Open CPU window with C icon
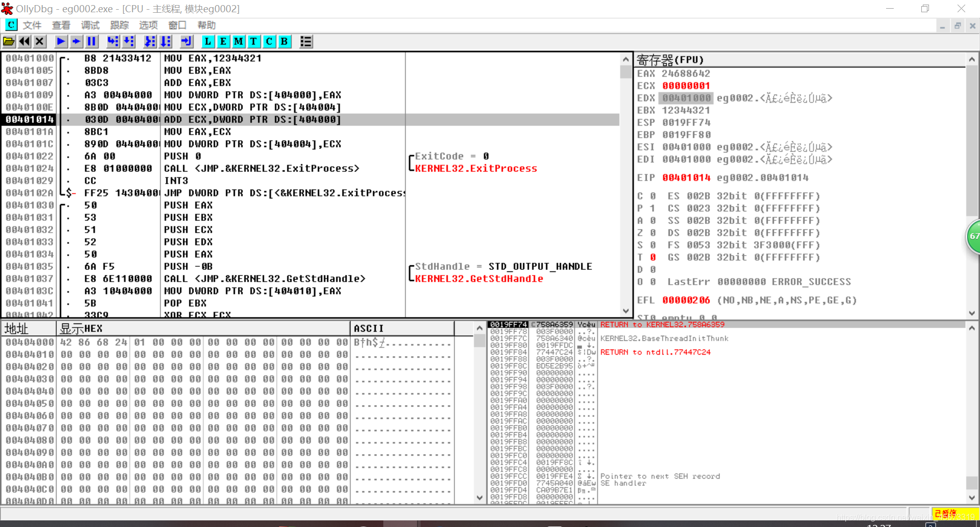Image resolution: width=980 pixels, height=527 pixels. click(269, 42)
